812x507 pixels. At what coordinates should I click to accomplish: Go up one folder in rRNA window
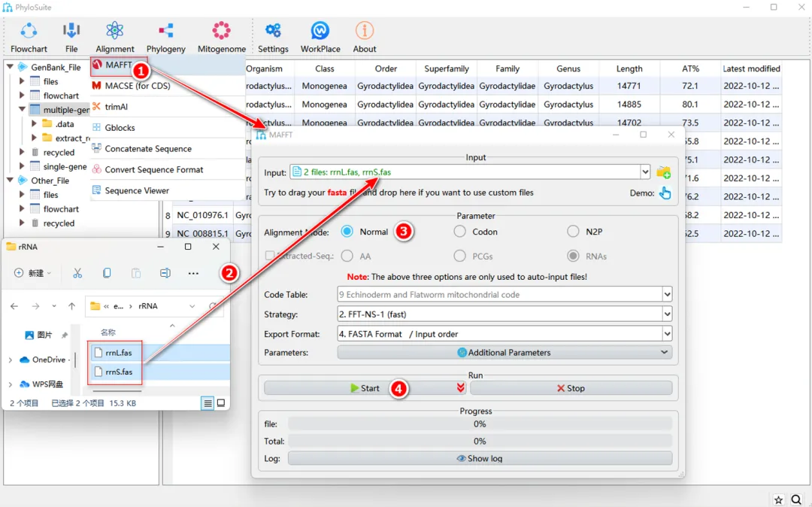pos(71,306)
